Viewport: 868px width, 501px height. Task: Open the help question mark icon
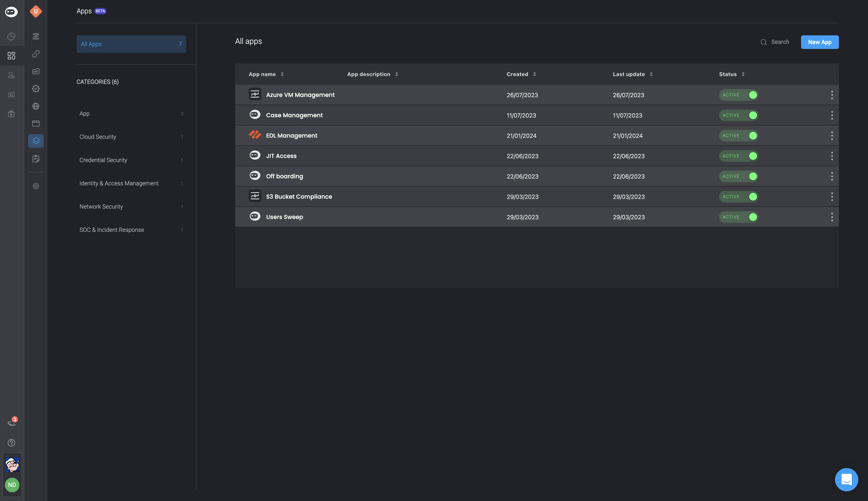point(11,443)
